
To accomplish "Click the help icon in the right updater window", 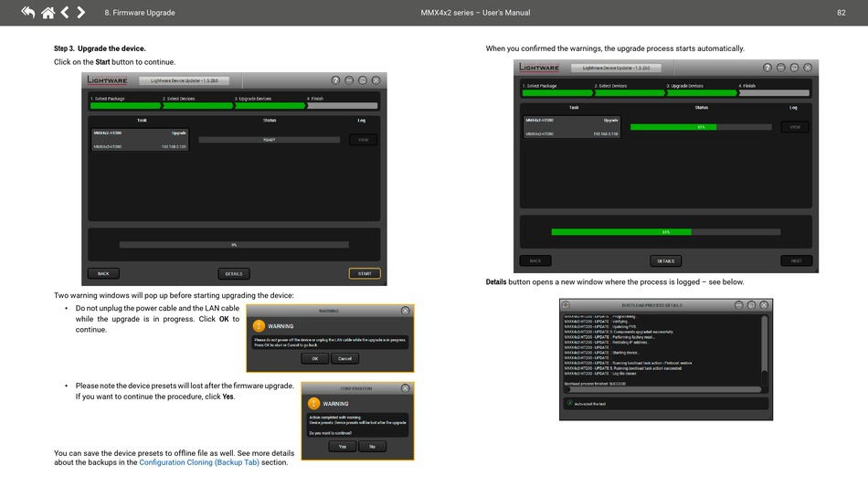I will [767, 68].
